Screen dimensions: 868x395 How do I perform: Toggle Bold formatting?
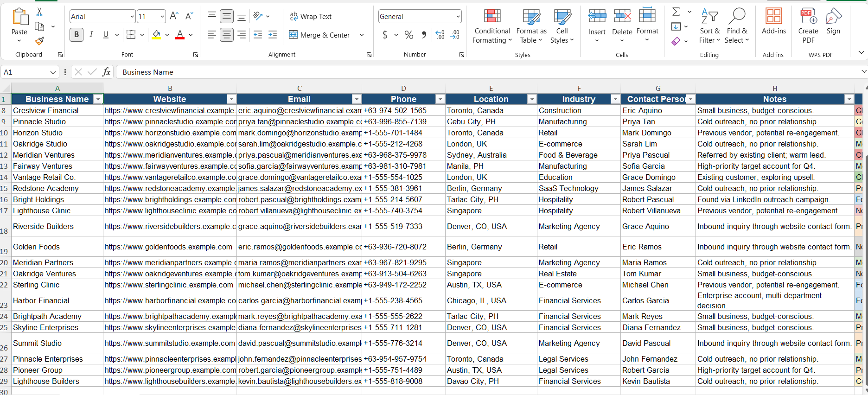(77, 35)
